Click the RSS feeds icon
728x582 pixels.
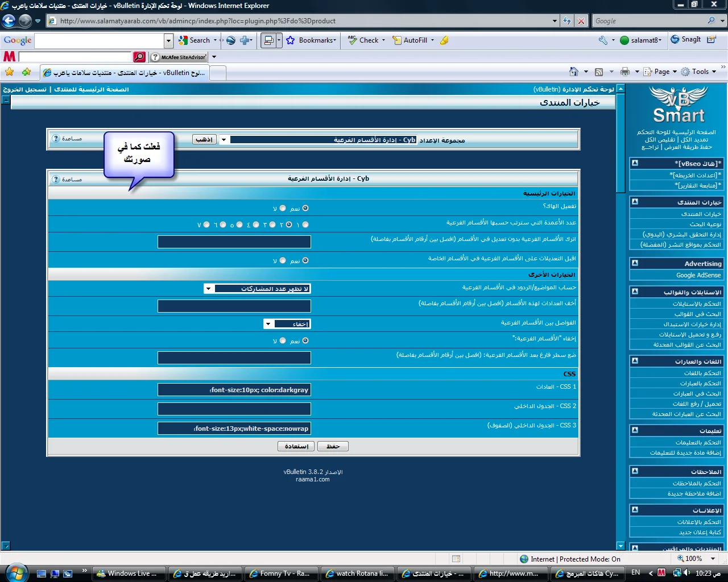(x=599, y=72)
